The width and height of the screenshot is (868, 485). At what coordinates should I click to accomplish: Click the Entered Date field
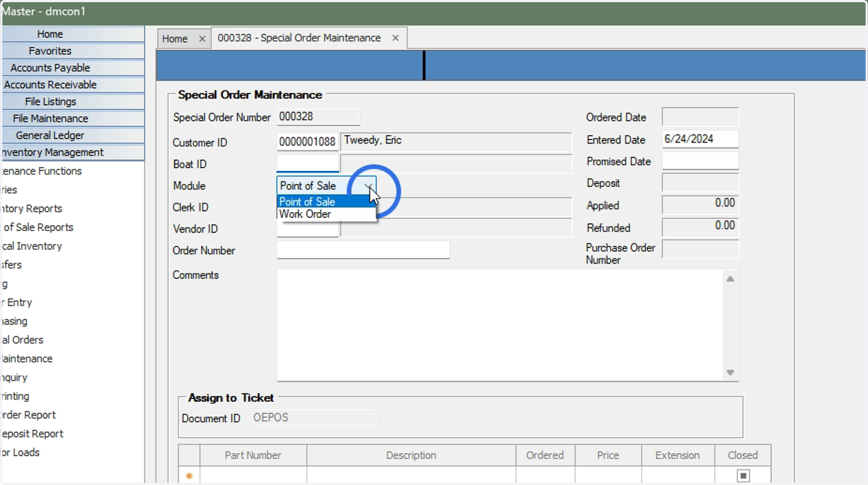700,139
